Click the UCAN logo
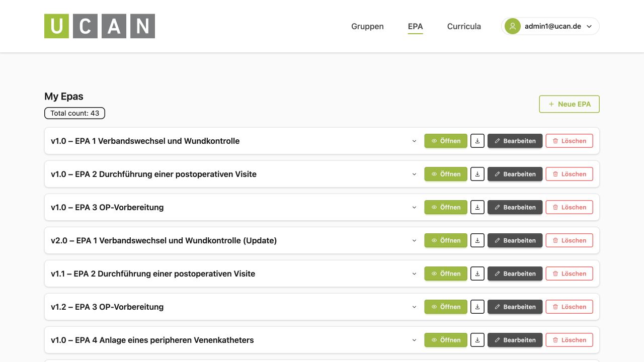 pyautogui.click(x=100, y=26)
